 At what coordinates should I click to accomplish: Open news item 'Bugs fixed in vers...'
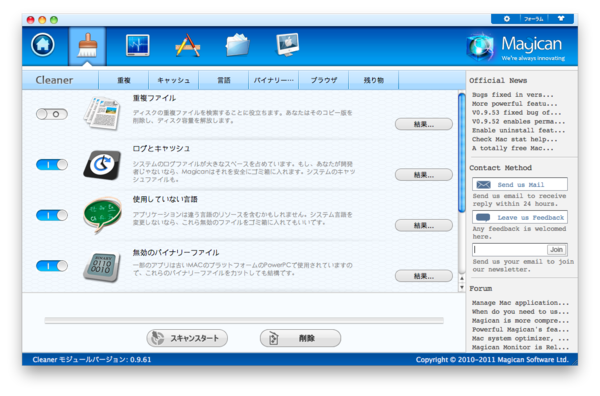click(x=512, y=95)
